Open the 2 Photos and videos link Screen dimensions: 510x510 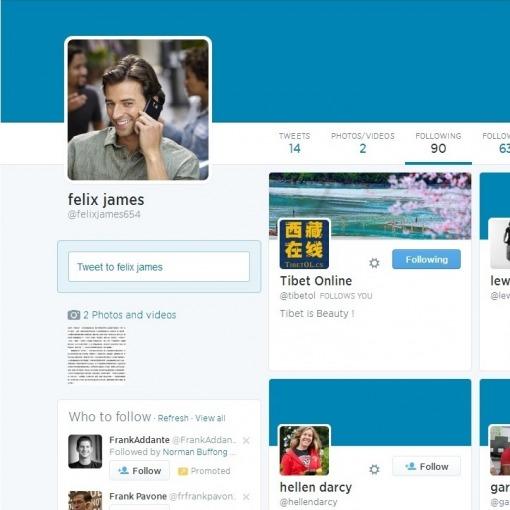click(129, 315)
